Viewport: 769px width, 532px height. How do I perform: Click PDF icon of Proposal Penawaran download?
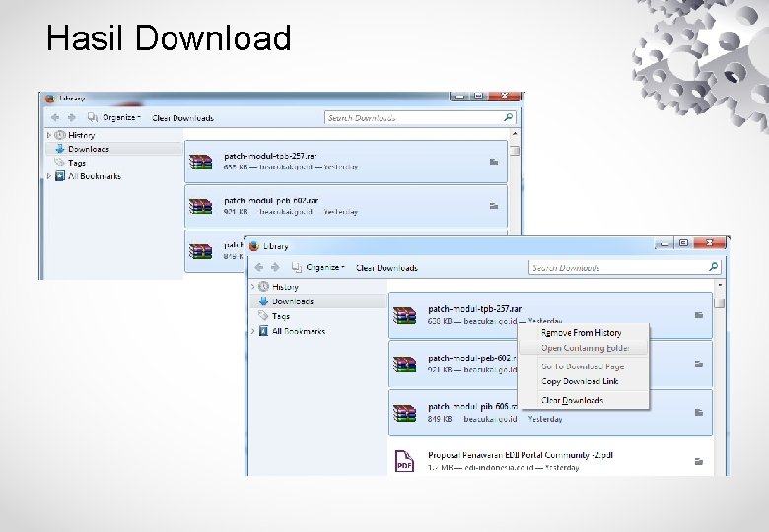pos(404,461)
